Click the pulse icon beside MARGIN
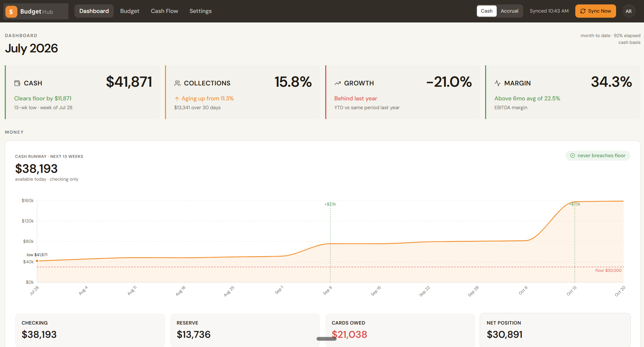Image resolution: width=644 pixels, height=347 pixels. point(498,83)
